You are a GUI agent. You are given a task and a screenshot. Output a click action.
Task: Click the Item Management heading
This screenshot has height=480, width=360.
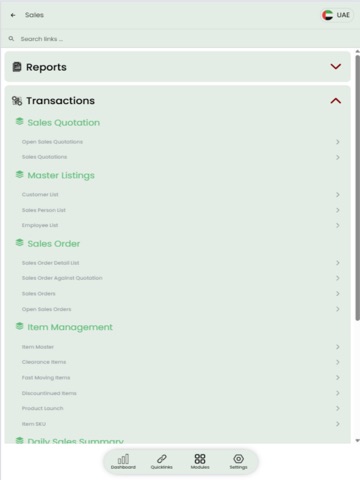(x=70, y=327)
